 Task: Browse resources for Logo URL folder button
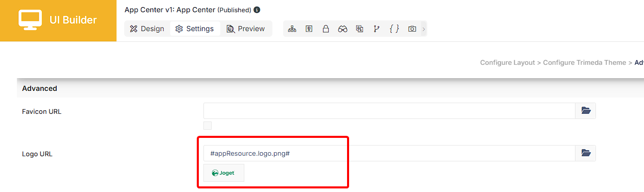point(586,153)
